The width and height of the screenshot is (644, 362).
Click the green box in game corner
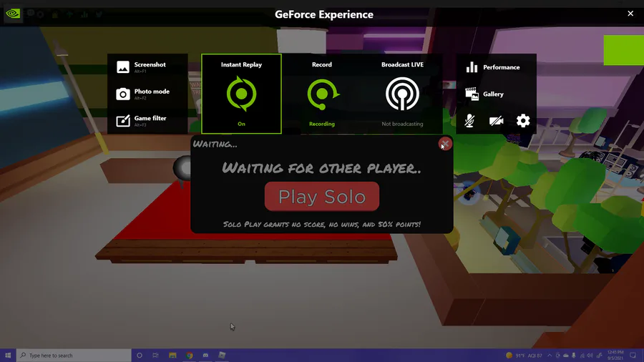coord(623,50)
